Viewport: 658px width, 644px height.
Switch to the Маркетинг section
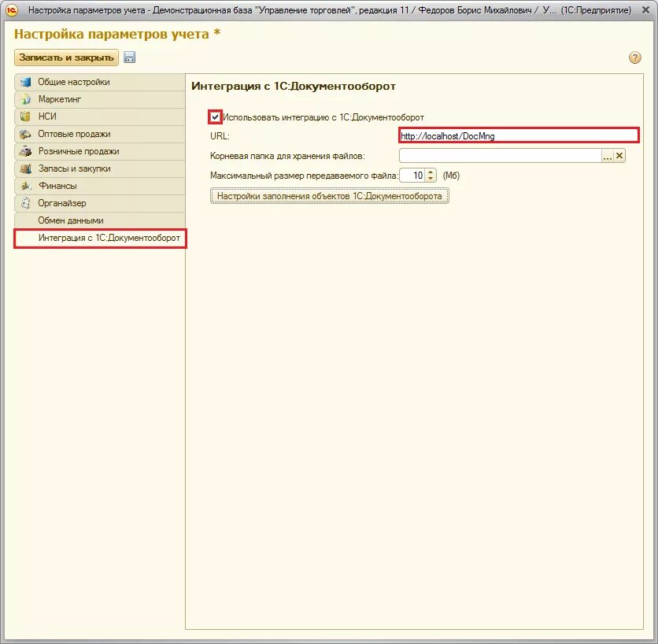point(100,99)
